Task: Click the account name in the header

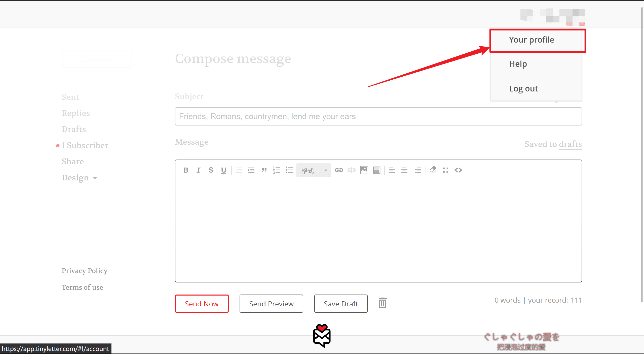Action: tap(553, 17)
